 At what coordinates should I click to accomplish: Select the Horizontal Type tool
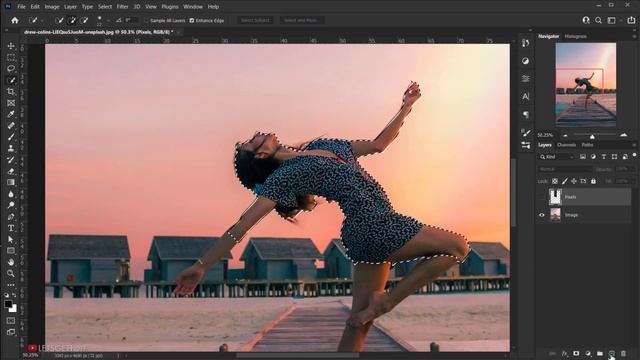pyautogui.click(x=11, y=228)
